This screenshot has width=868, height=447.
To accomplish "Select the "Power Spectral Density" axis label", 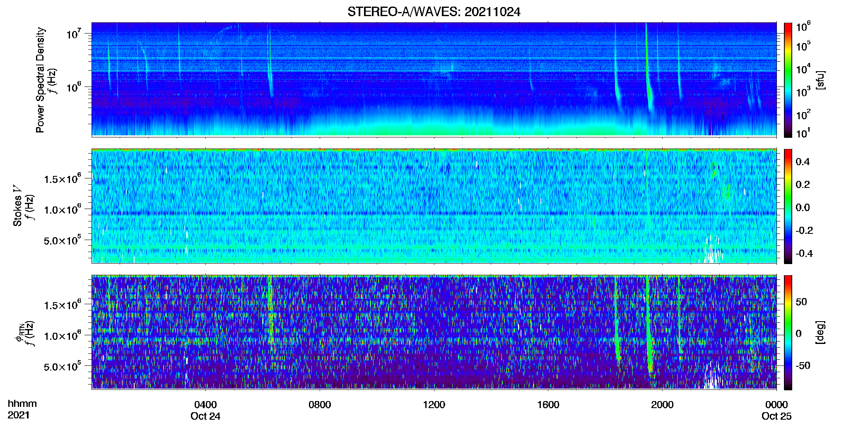I will (x=40, y=80).
